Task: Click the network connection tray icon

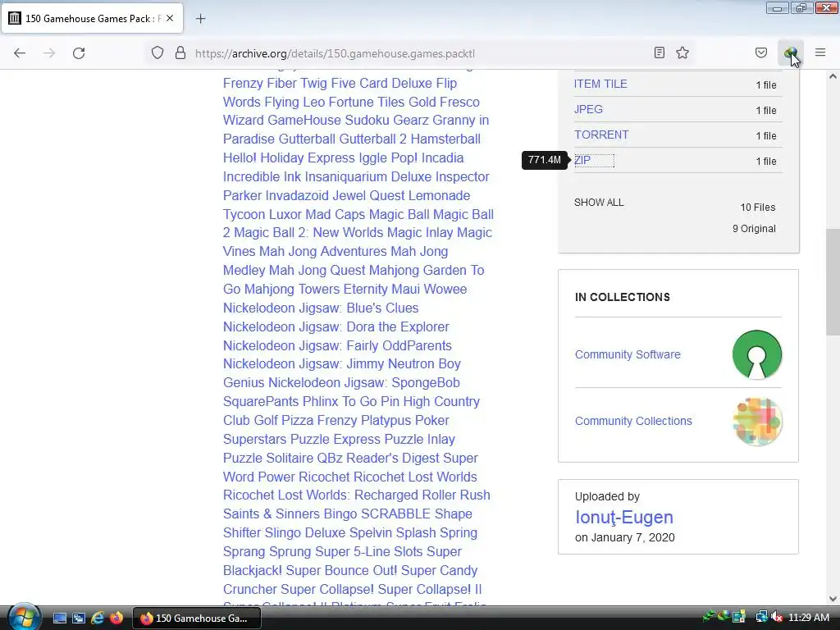Action: point(760,618)
